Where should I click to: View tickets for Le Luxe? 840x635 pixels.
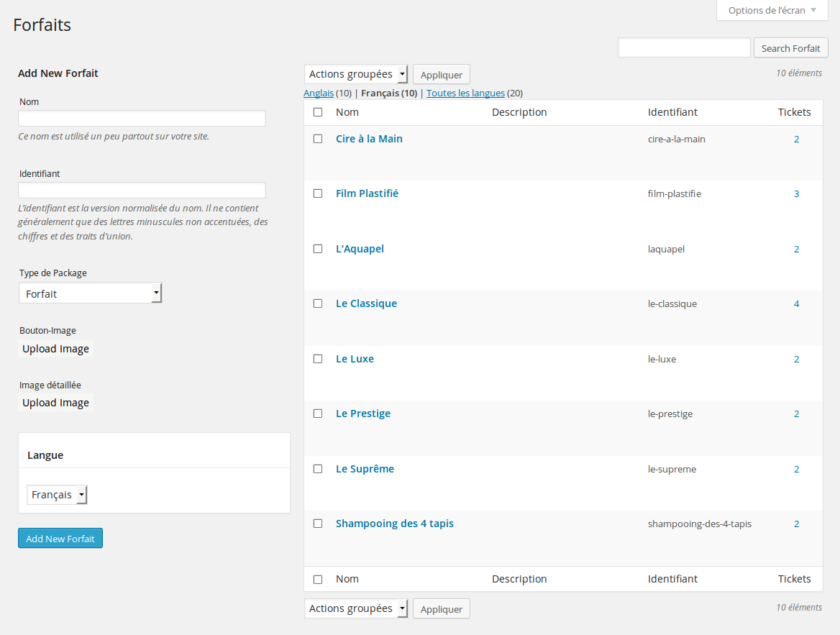click(x=796, y=359)
